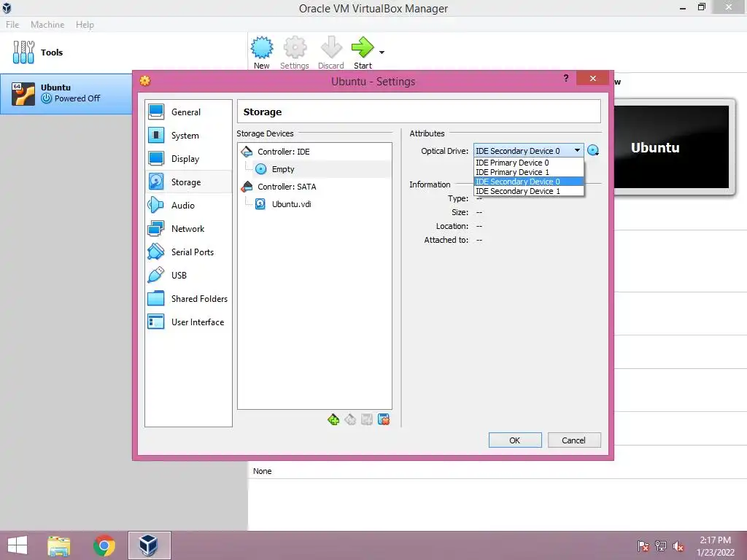Select the Storage settings category

pos(188,182)
